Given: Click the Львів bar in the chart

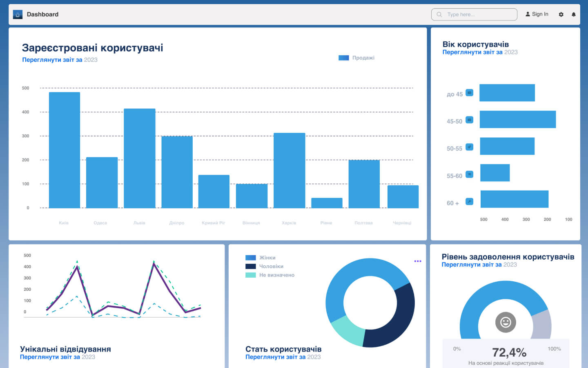Looking at the screenshot, I should [x=140, y=158].
